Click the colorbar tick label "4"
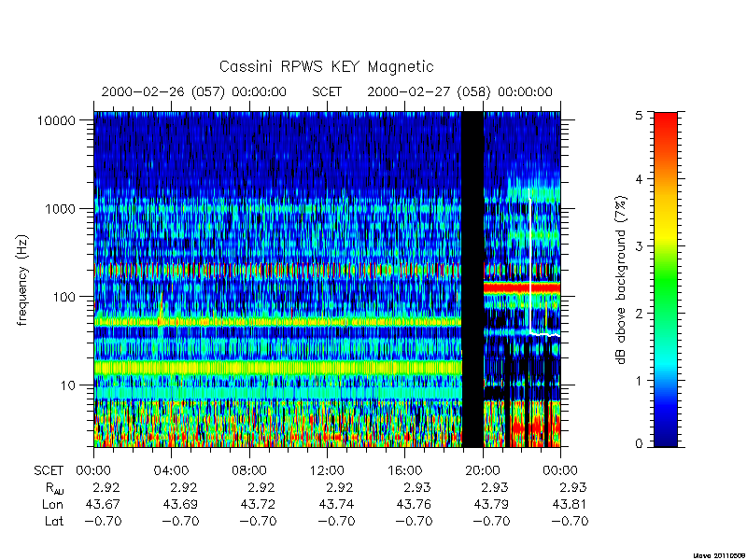 point(639,179)
